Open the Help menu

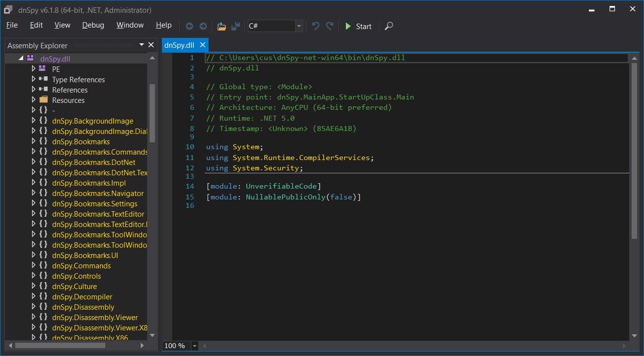164,25
